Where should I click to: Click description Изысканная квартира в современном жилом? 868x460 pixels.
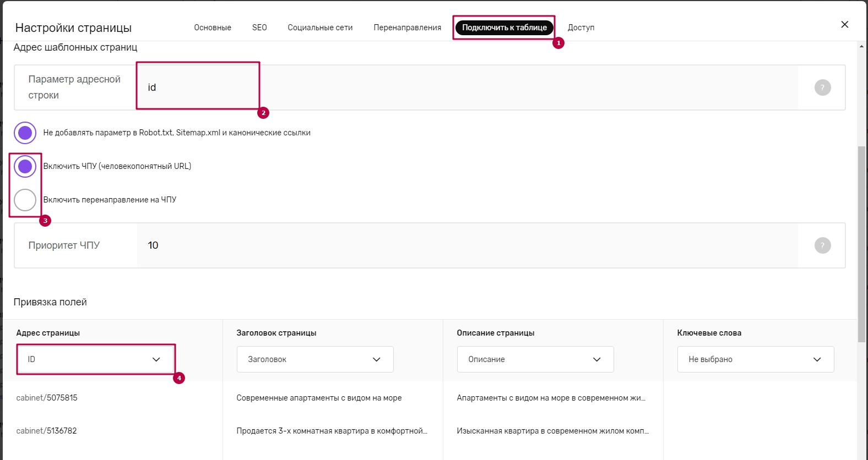coord(553,431)
